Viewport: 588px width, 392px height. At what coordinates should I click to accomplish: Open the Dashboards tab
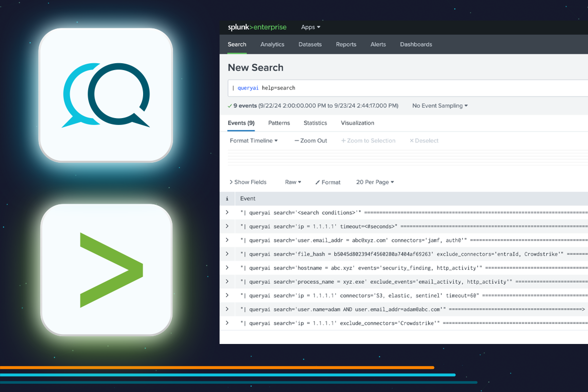[416, 44]
